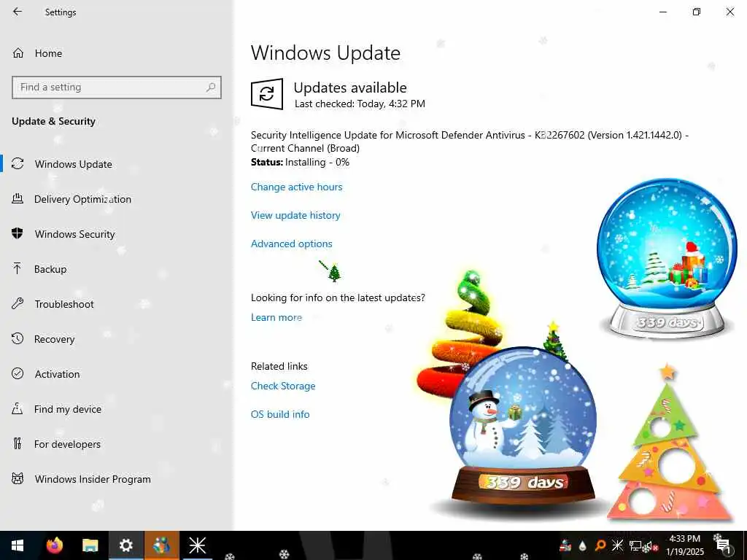Screen dimensions: 747x560
Task: Click the orange magnifier tray icon
Action: point(600,545)
